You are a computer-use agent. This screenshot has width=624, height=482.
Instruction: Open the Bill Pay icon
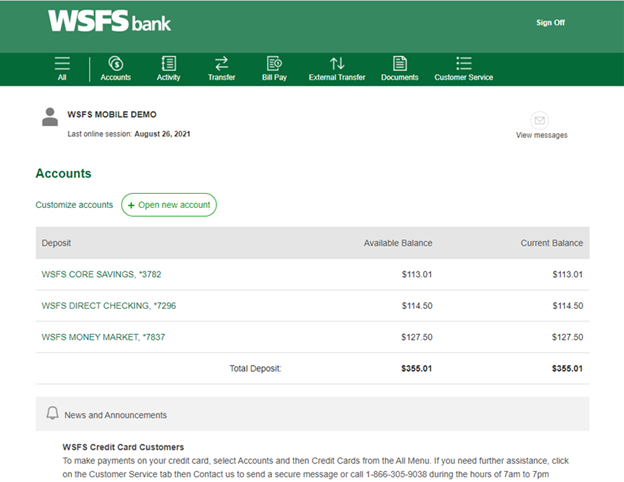[x=274, y=63]
